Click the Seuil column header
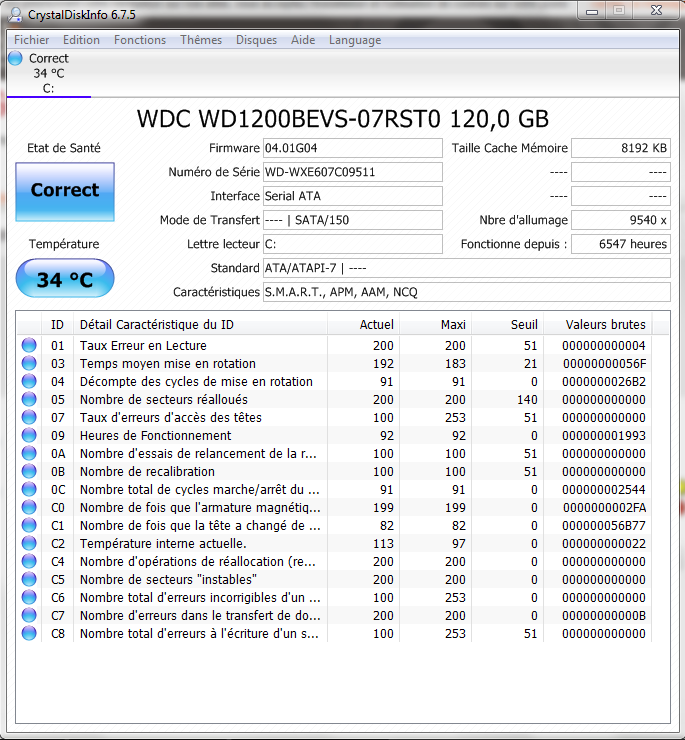Image resolution: width=685 pixels, height=740 pixels. click(508, 325)
